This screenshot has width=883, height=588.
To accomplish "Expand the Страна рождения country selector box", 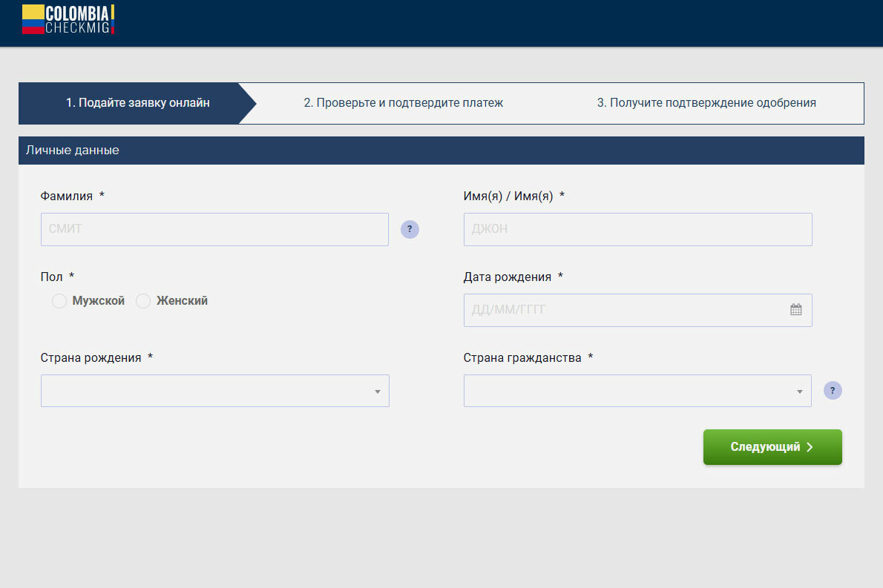I will coord(208,391).
